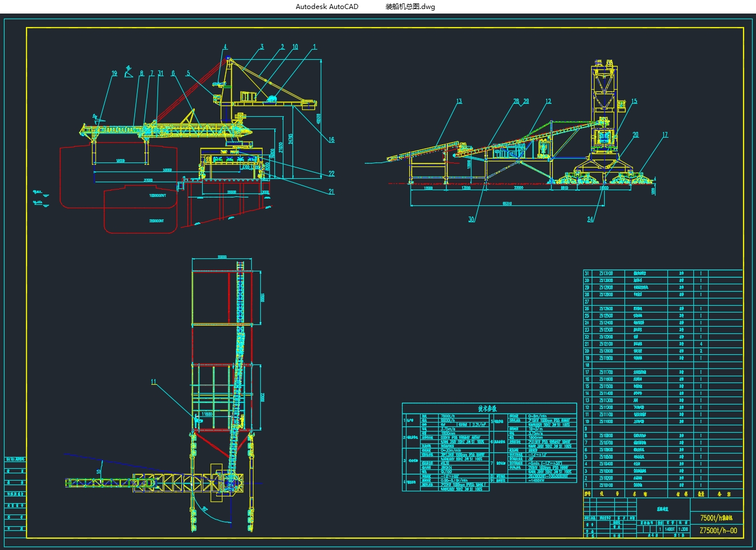
Task: Click the Autodesk AutoCAD title text
Action: tap(327, 7)
